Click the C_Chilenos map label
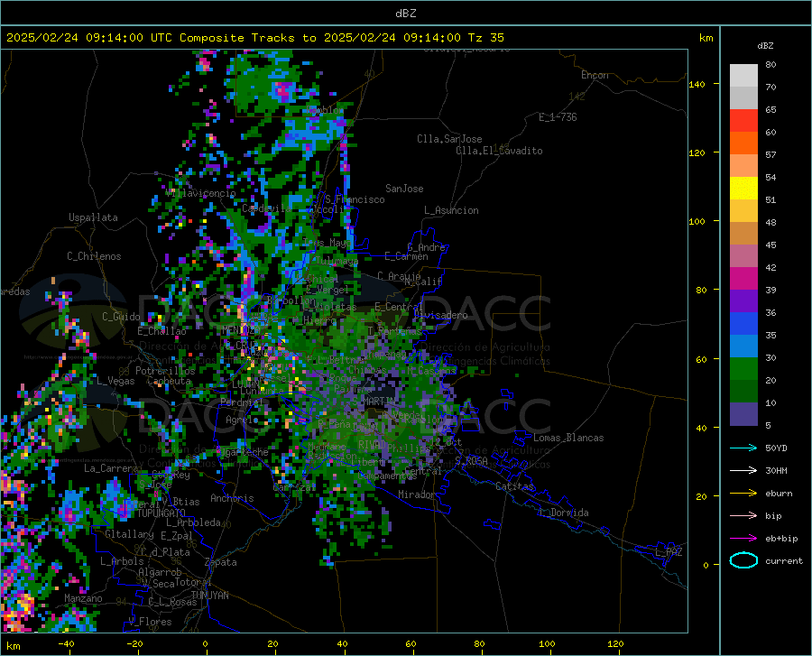 pos(94,256)
